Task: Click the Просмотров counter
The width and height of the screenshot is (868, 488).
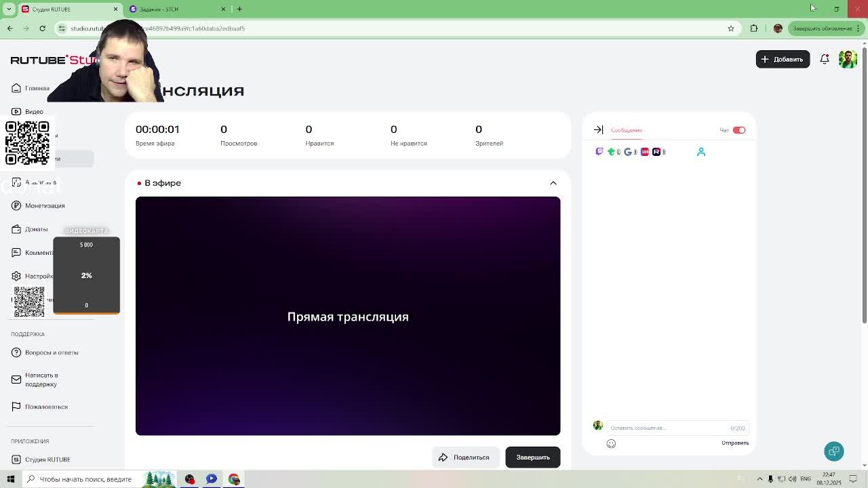Action: [x=239, y=136]
